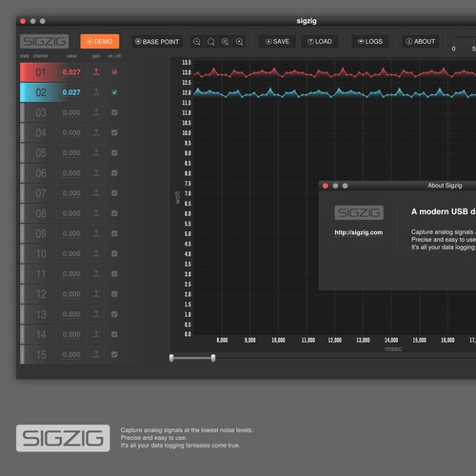Click the blue channel 02 trace on graph
Screen dimensions: 476x476
point(335,94)
